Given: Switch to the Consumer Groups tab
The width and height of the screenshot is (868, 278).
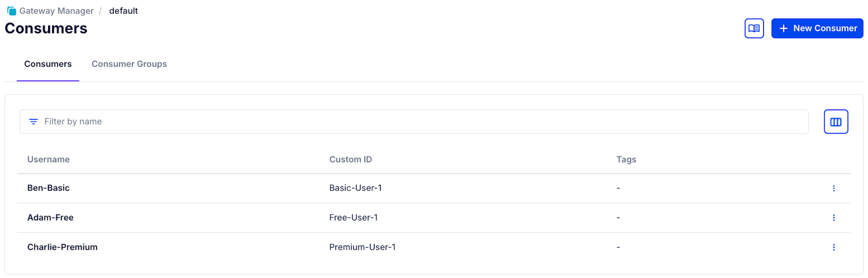Looking at the screenshot, I should (129, 64).
